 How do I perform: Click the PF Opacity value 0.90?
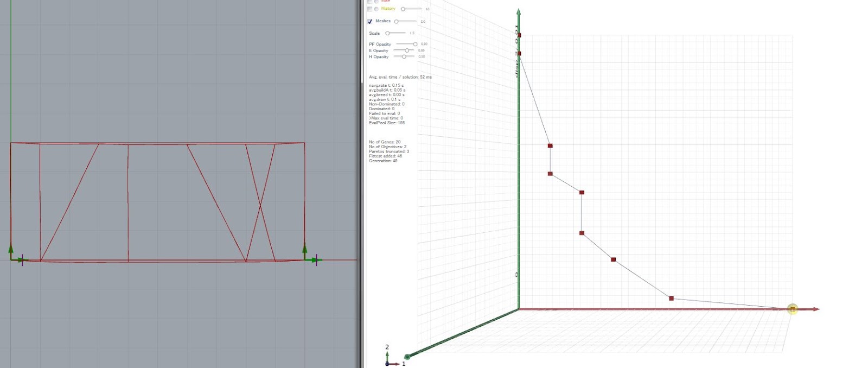(x=424, y=44)
